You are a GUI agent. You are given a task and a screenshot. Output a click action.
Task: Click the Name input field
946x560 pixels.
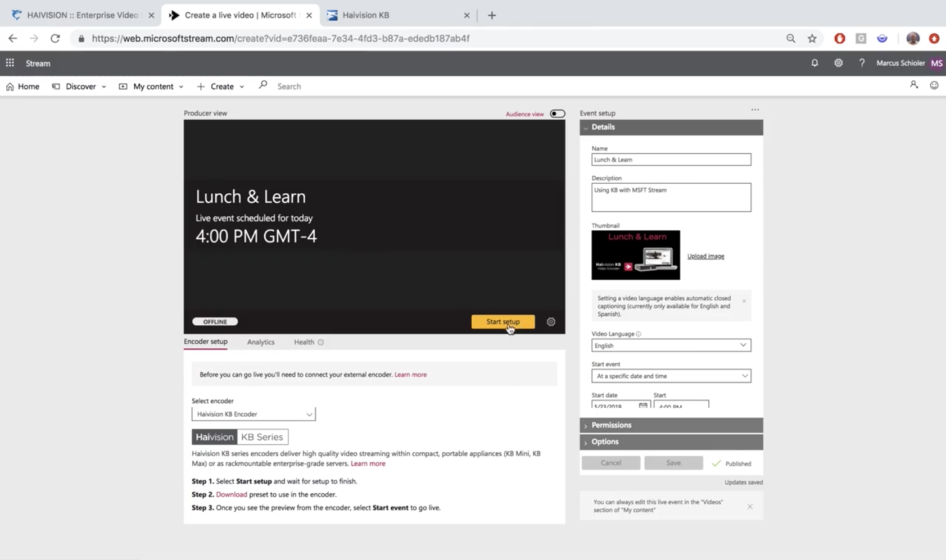pyautogui.click(x=671, y=160)
